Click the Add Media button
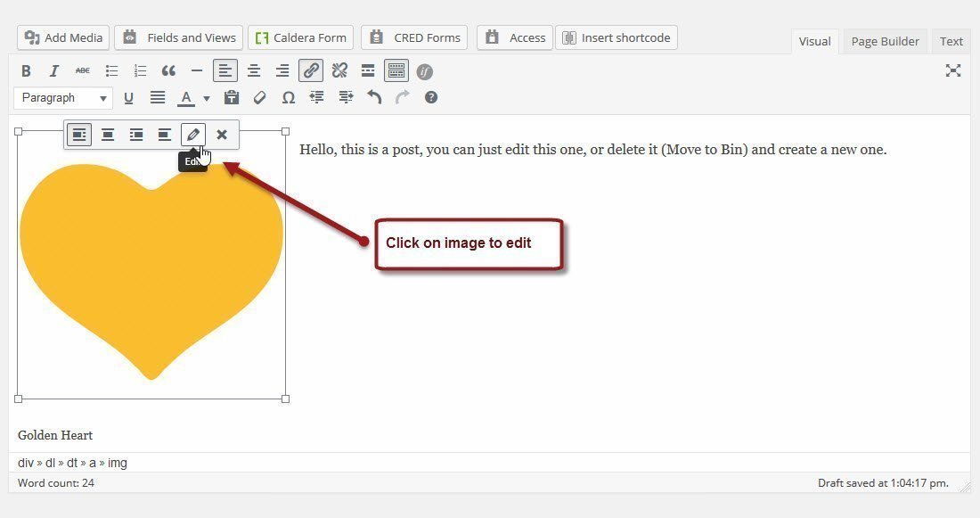 click(63, 37)
